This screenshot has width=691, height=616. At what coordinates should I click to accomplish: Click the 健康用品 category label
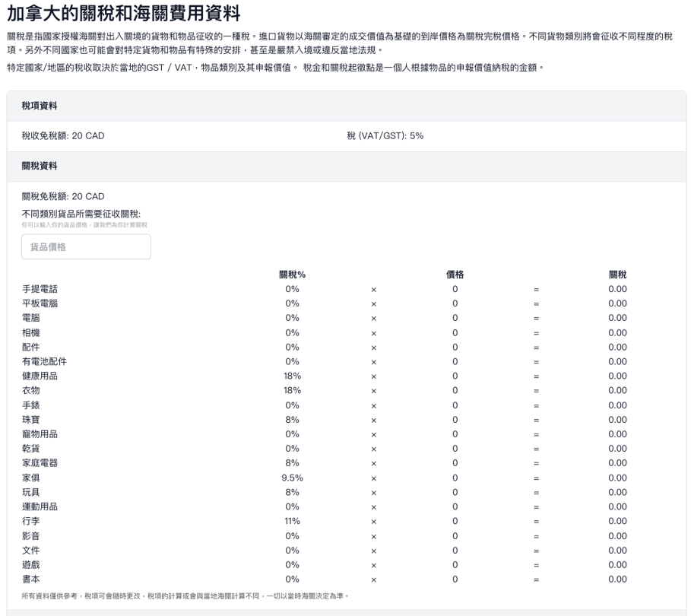pyautogui.click(x=40, y=376)
